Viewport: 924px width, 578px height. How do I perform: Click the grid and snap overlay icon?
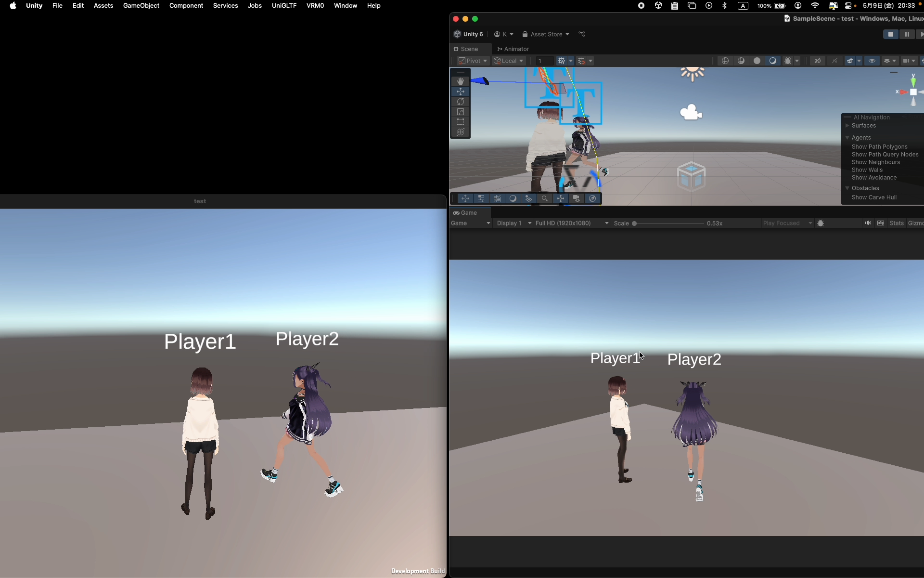(x=497, y=198)
